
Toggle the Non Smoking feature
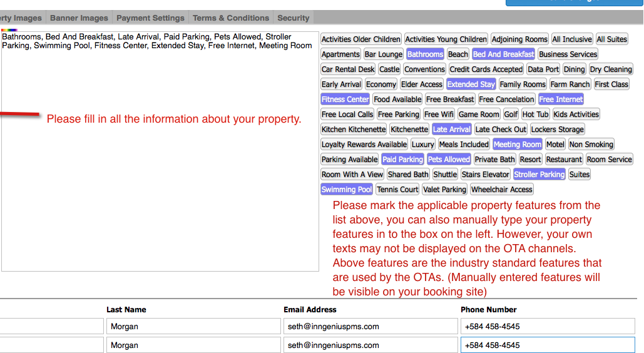(591, 145)
